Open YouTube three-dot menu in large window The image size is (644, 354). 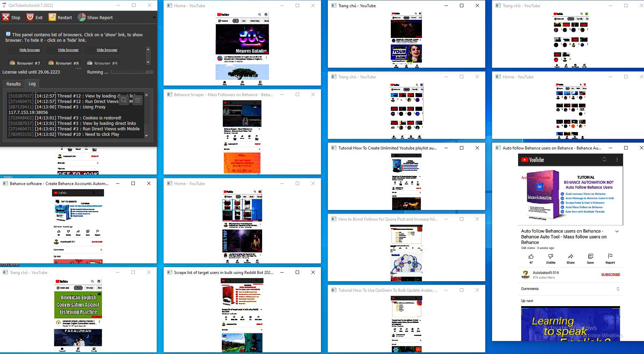pyautogui.click(x=617, y=160)
